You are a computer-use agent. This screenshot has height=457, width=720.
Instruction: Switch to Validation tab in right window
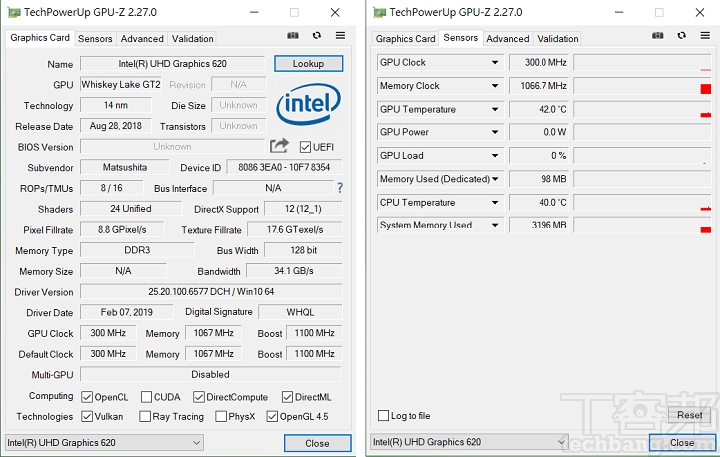[557, 39]
